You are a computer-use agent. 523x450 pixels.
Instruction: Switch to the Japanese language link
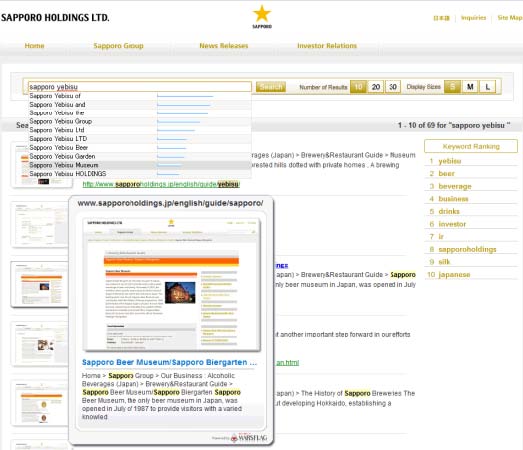click(x=441, y=18)
